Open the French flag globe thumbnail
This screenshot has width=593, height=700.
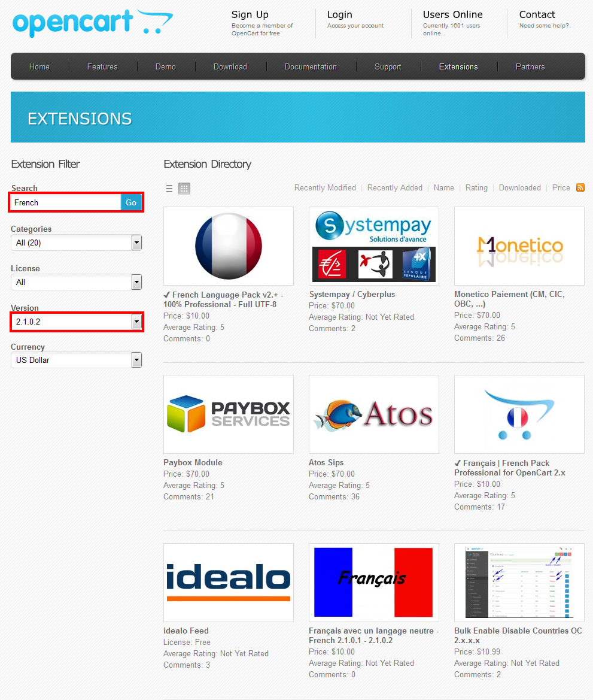pos(229,246)
